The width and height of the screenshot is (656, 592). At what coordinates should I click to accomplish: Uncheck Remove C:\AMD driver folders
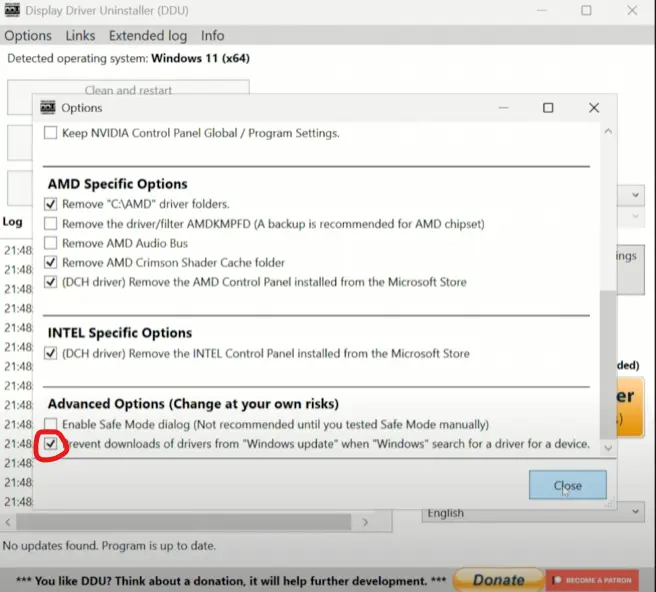click(x=51, y=204)
